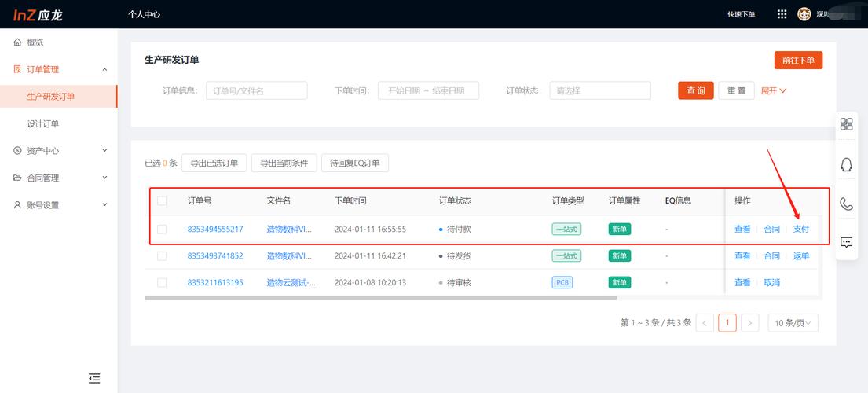Click the 订单管理 document icon
Image resolution: width=868 pixels, height=393 pixels.
pyautogui.click(x=18, y=70)
